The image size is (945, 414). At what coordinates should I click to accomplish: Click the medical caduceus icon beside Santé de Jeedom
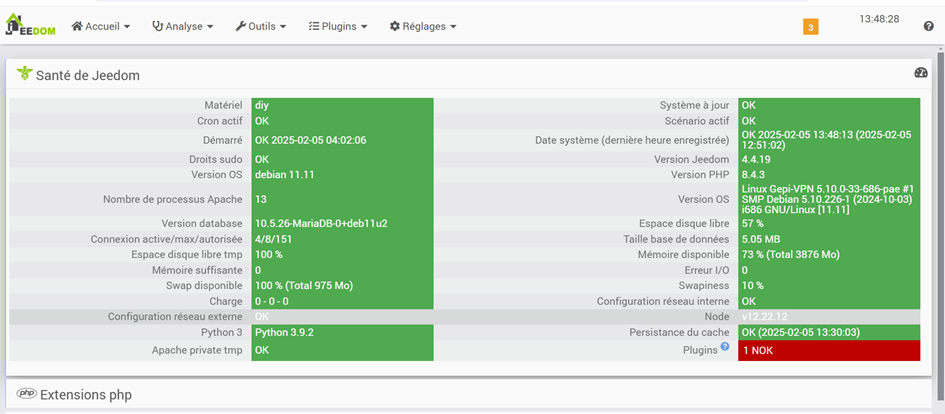click(24, 74)
